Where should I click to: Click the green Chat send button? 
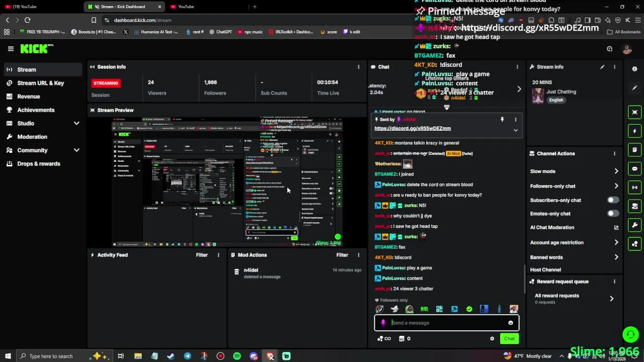(x=509, y=339)
